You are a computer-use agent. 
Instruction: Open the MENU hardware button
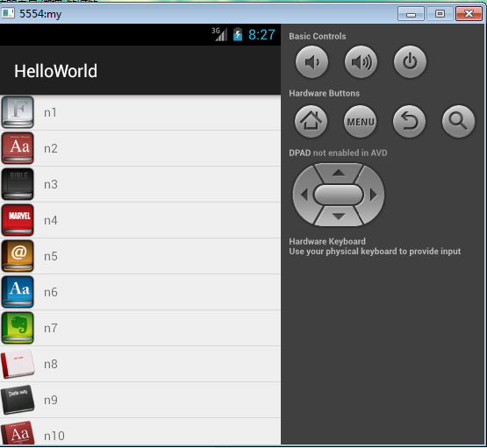pyautogui.click(x=360, y=121)
